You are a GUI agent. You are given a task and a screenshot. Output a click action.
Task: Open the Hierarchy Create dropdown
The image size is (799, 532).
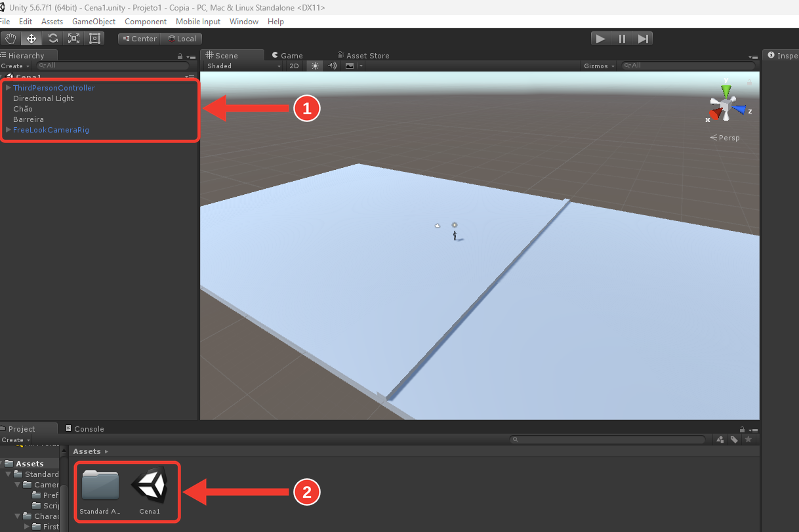pyautogui.click(x=14, y=66)
